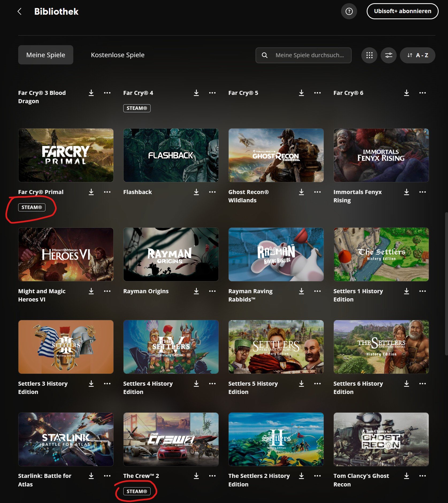Open the Immortals Fenyx Rising cover thumbnail

coord(381,155)
